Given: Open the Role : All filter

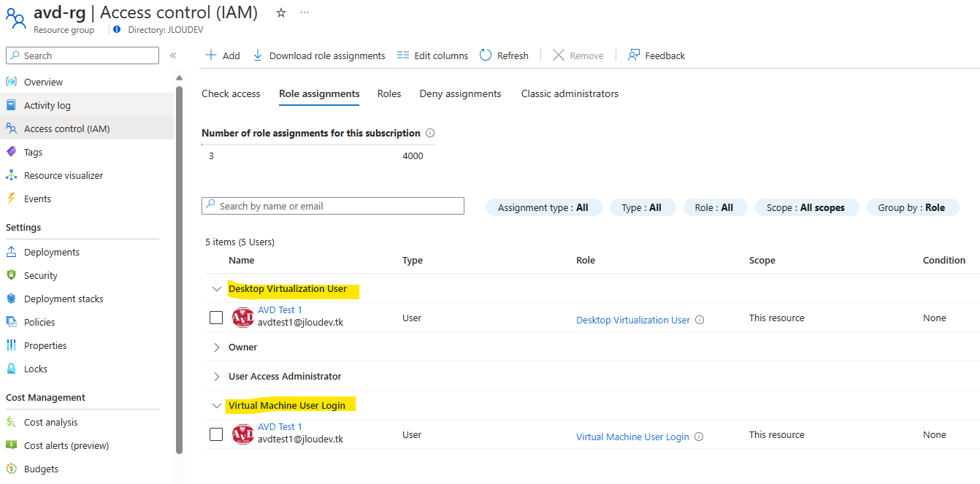Looking at the screenshot, I should [x=714, y=207].
